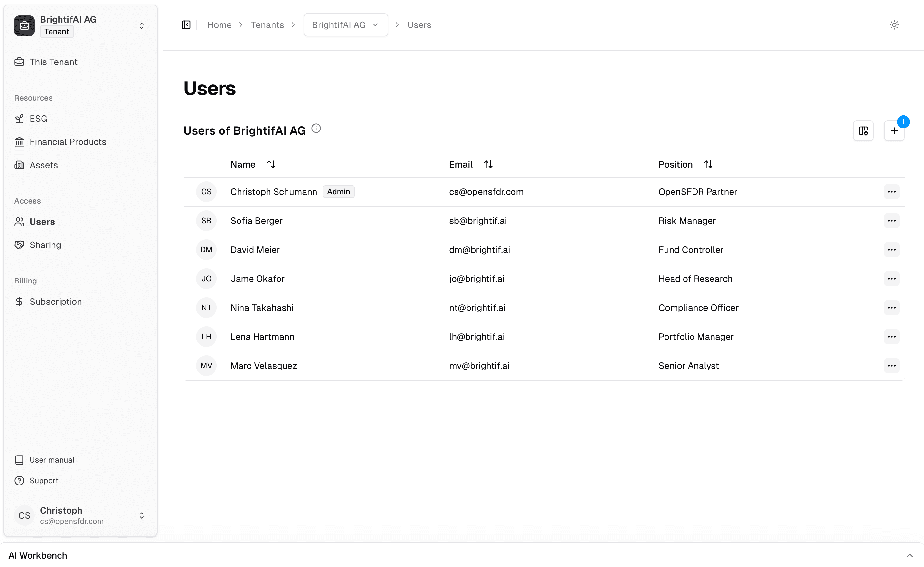The image size is (924, 567).
Task: Navigate to Tenants via the breadcrumb
Action: [267, 24]
